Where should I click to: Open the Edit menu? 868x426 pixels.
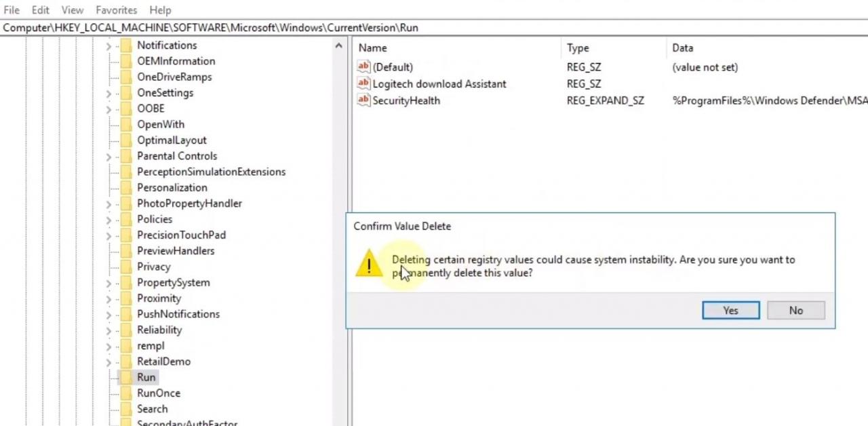coord(41,10)
